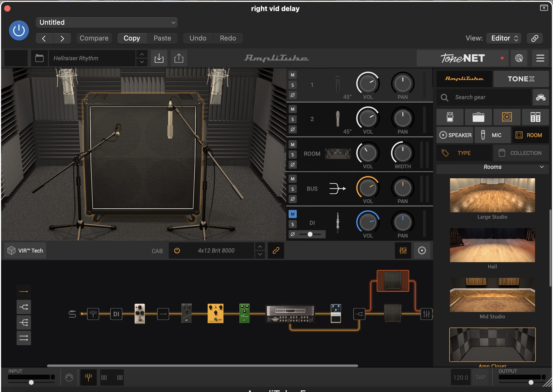Image resolution: width=553 pixels, height=392 pixels.
Task: Open the View Editor selector
Action: click(504, 38)
